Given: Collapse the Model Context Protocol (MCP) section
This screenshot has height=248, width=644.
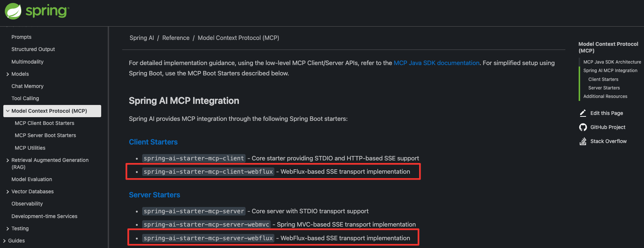Looking at the screenshot, I should [x=8, y=111].
